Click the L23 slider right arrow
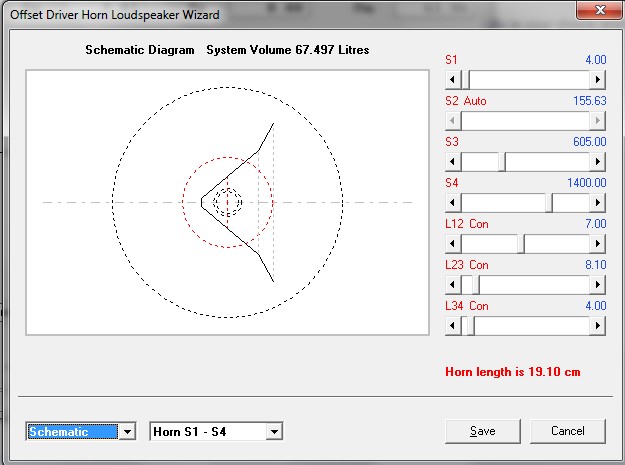This screenshot has height=465, width=625. pyautogui.click(x=597, y=285)
